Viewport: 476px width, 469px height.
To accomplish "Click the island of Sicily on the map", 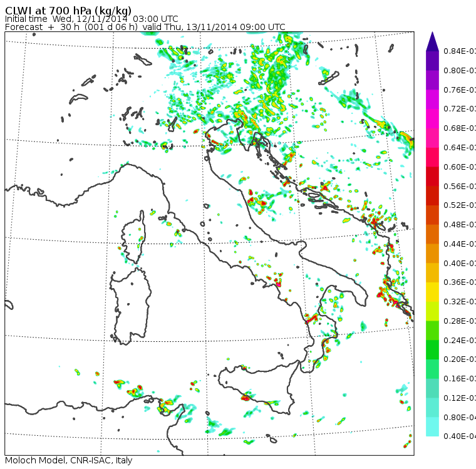I will click(258, 387).
